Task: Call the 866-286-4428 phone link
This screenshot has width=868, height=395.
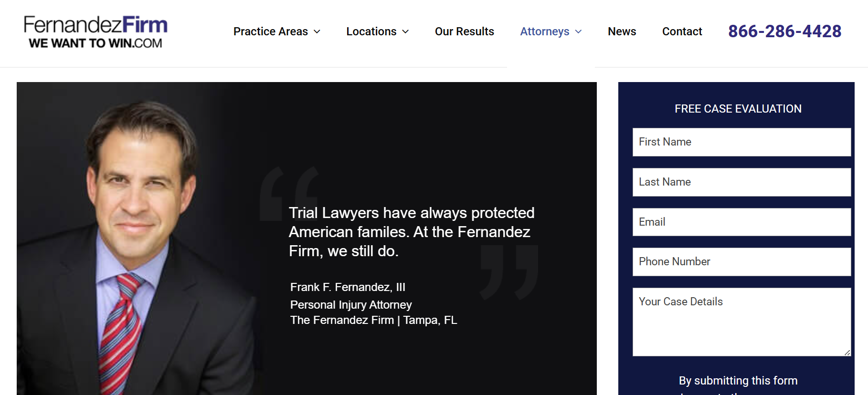Action: (784, 31)
